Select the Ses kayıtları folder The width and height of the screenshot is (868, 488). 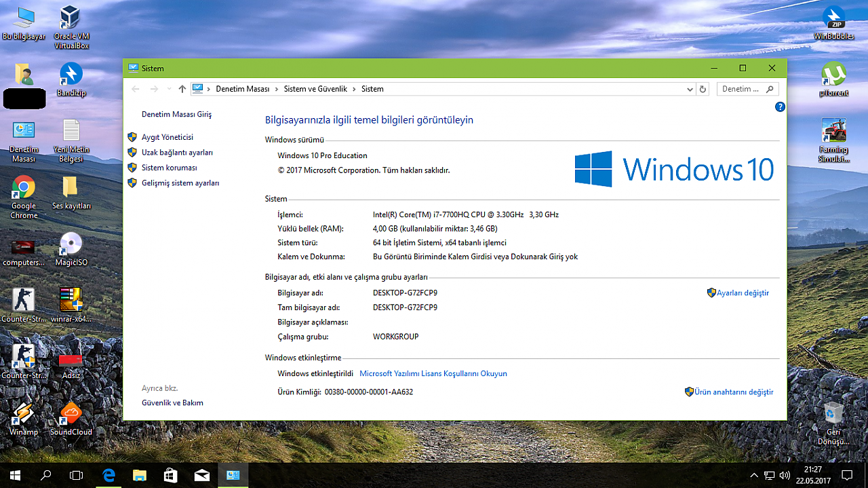(71, 193)
